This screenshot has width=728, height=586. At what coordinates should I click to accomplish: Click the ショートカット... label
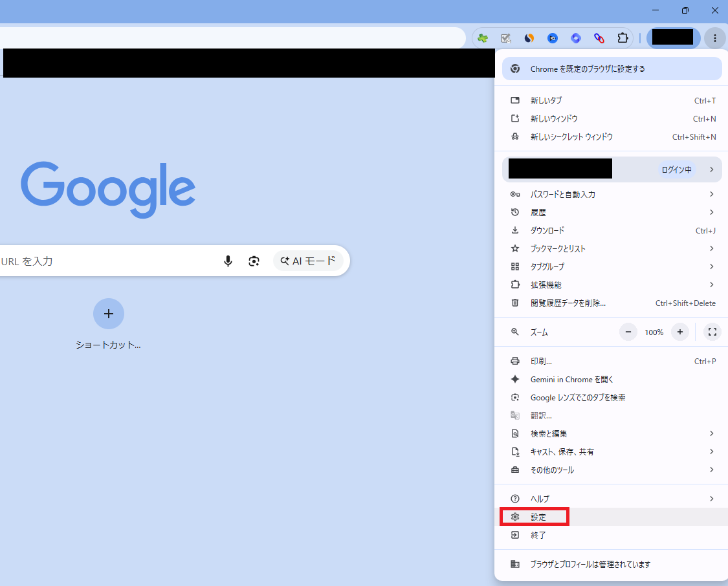[x=108, y=345]
